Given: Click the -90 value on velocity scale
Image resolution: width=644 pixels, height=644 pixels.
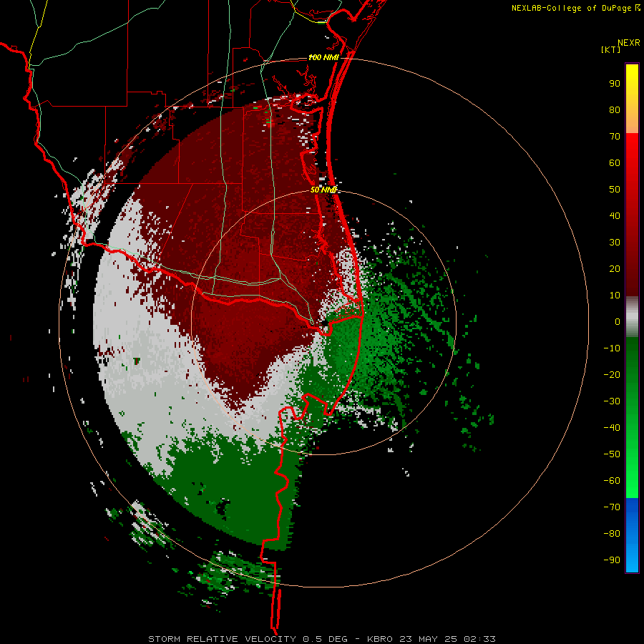Looking at the screenshot, I should (612, 560).
